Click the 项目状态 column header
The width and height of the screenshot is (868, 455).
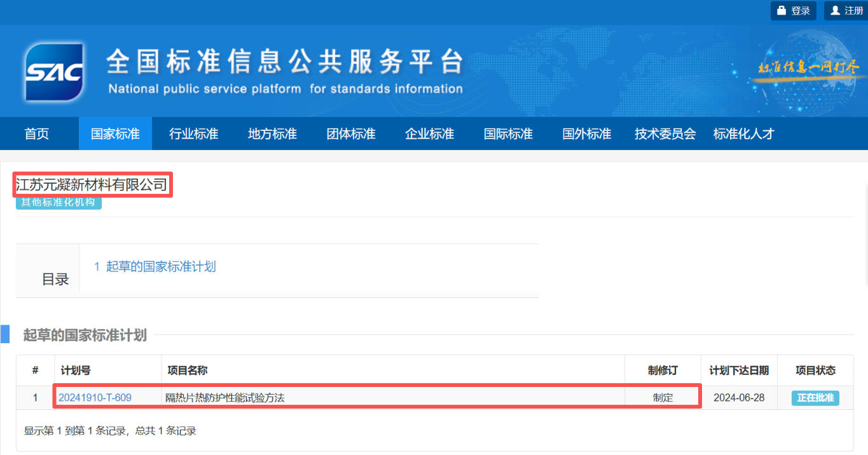point(815,370)
